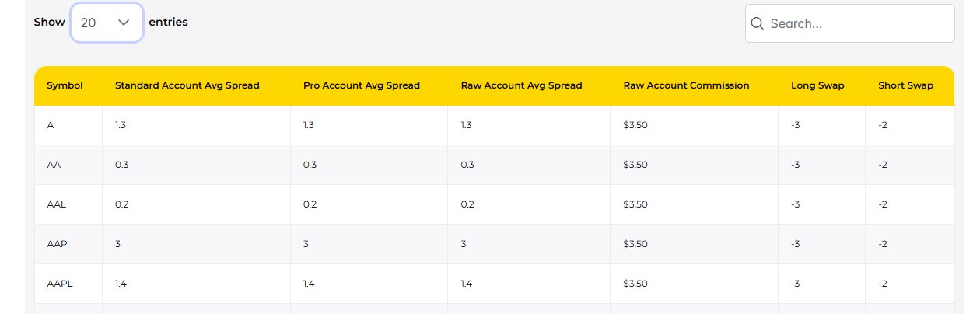Sort by the Symbol column header
The height and width of the screenshot is (314, 980).
coord(65,85)
